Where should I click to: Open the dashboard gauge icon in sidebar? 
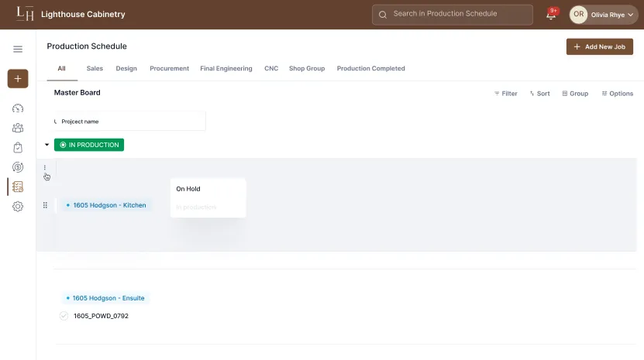point(18,108)
